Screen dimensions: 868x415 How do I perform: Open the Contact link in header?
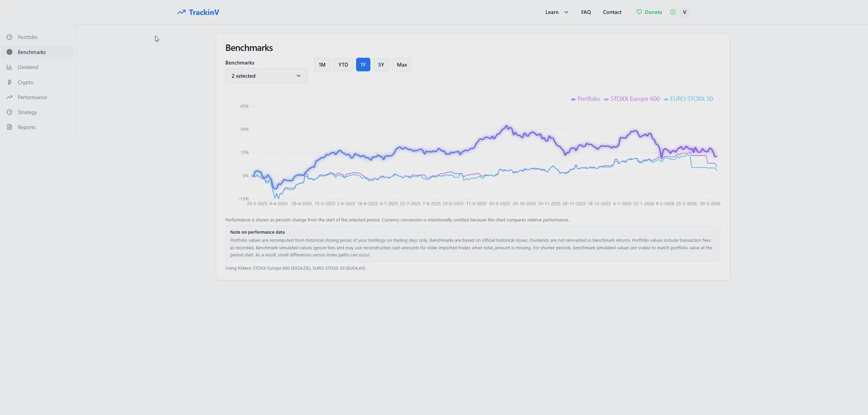tap(612, 12)
